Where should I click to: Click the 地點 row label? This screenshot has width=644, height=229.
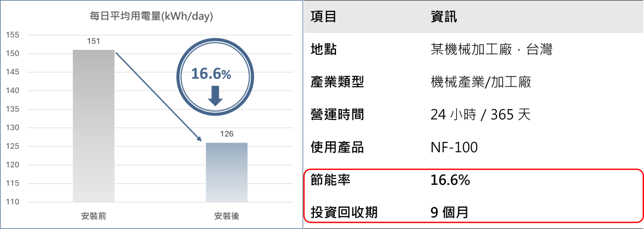(324, 50)
